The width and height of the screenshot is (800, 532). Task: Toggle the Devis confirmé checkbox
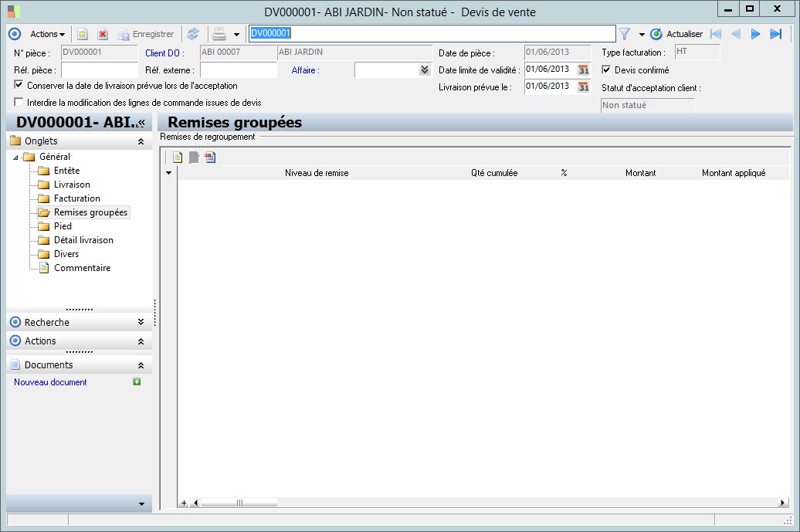click(606, 70)
